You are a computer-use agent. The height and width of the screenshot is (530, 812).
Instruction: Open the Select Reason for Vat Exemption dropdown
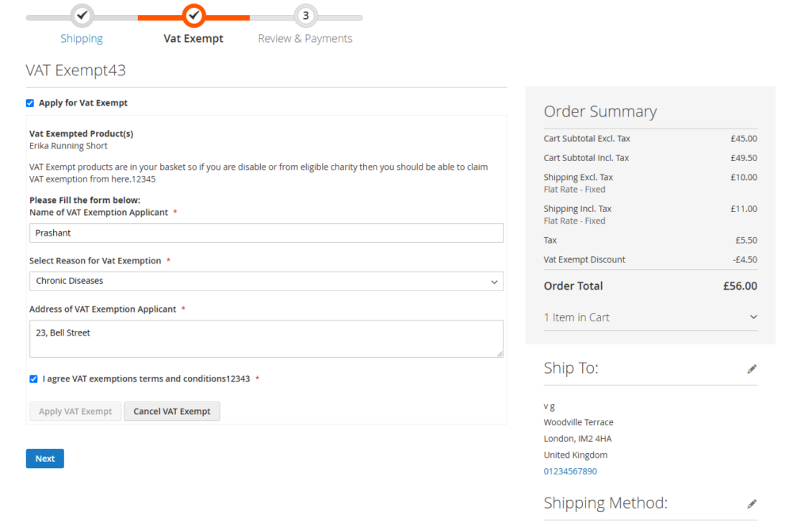(x=266, y=282)
